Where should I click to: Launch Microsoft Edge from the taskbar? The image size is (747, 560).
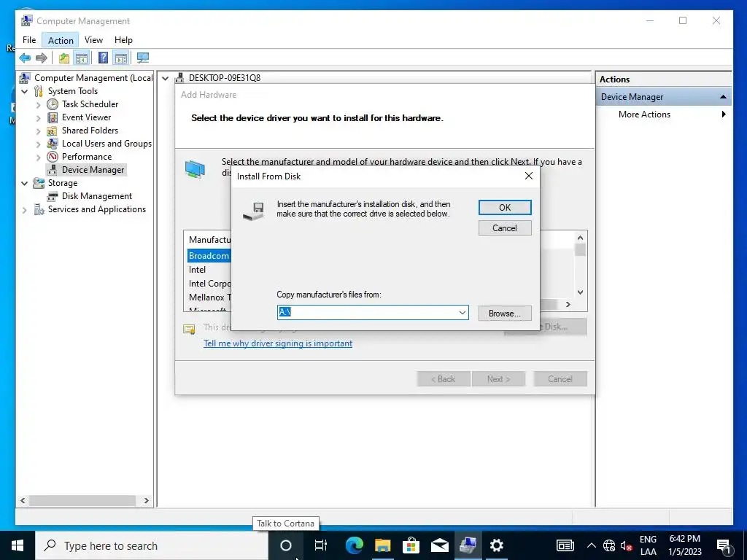pyautogui.click(x=354, y=545)
